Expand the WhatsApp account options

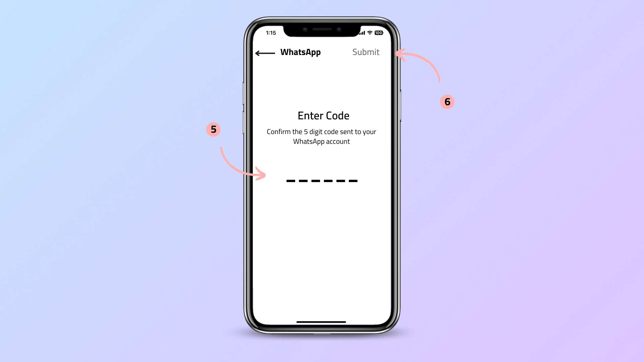[x=301, y=52]
